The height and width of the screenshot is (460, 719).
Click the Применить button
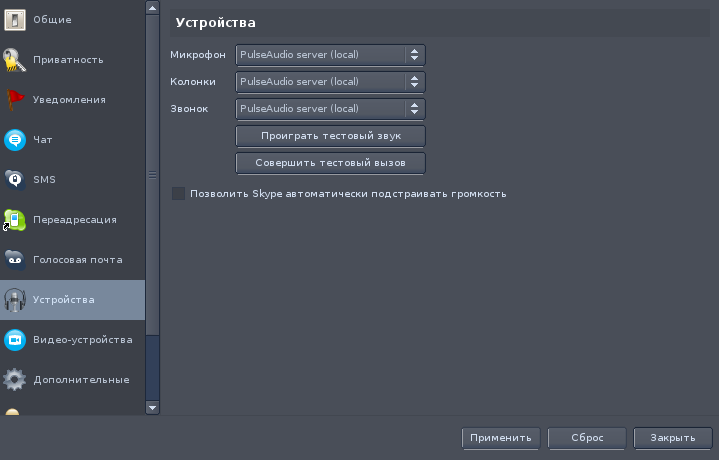(x=501, y=438)
